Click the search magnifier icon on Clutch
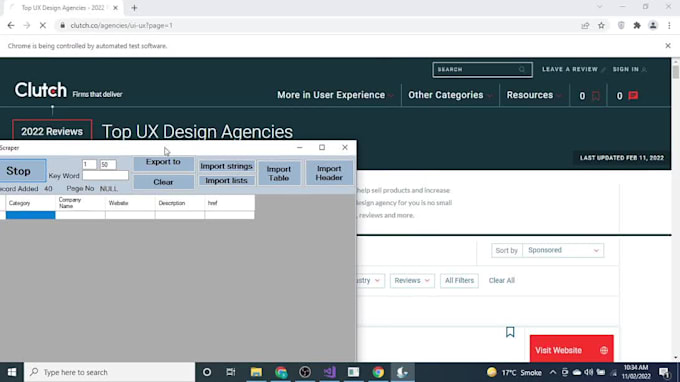Screen dimensions: 680x382 point(522,69)
